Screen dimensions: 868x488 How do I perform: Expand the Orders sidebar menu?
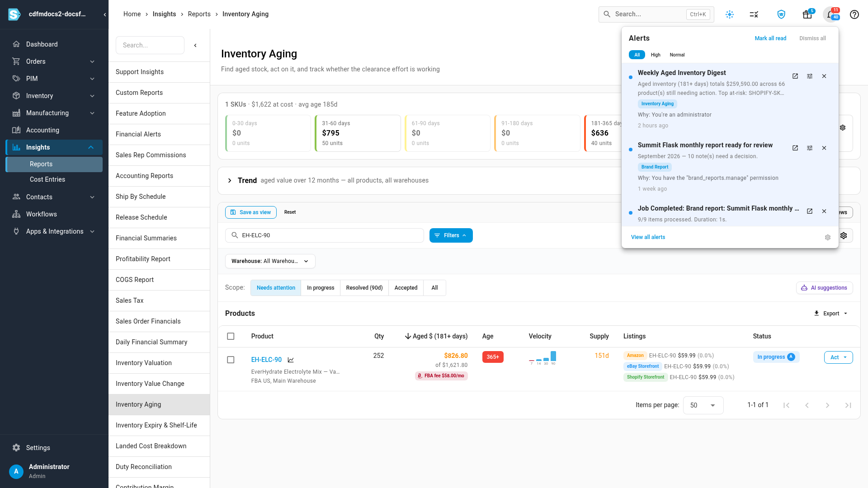(x=54, y=61)
